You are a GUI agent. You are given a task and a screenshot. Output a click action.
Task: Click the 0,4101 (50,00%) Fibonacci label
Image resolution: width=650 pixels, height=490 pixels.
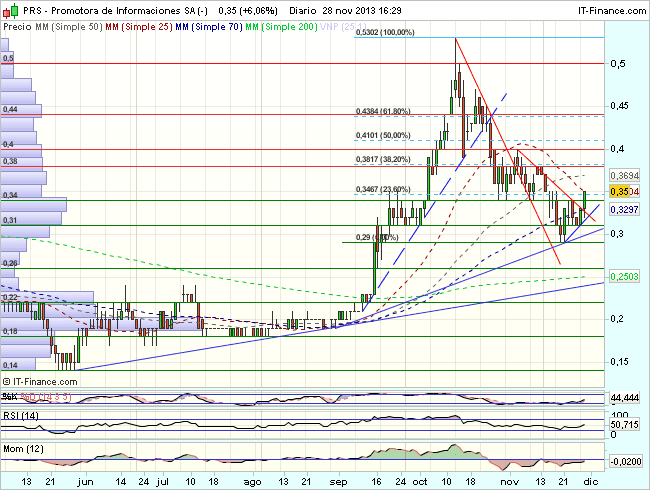(x=383, y=135)
